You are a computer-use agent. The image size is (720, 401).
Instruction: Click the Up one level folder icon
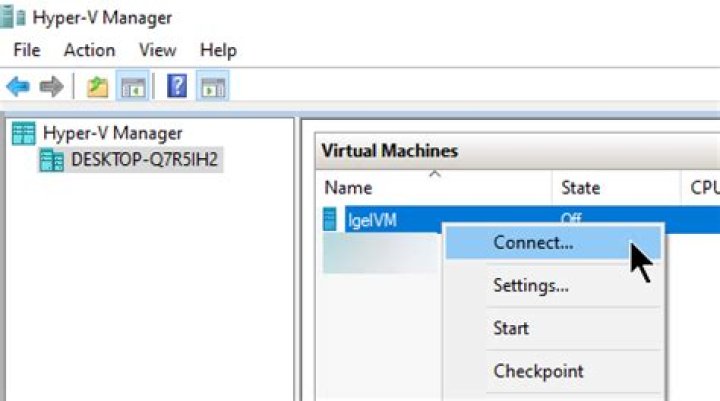point(97,87)
